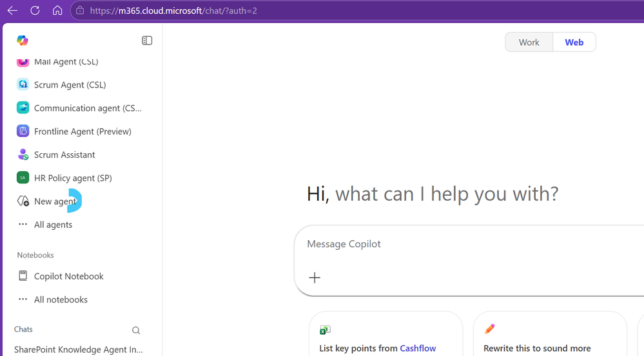
Task: Click the All notebooks ellipsis icon
Action: pos(23,299)
